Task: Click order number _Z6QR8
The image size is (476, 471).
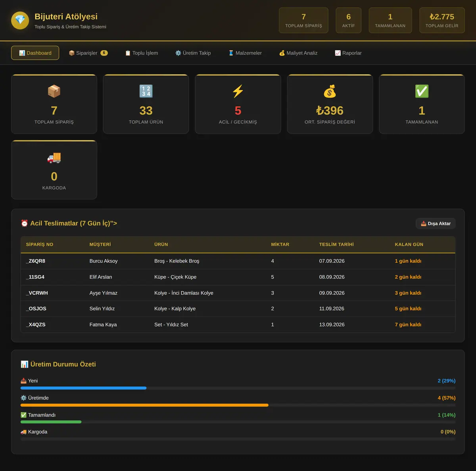Action: (36, 261)
